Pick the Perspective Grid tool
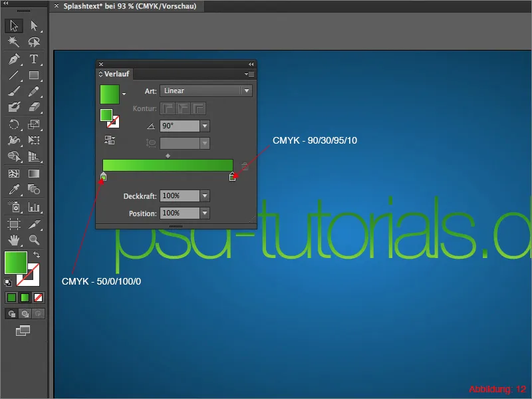532x399 pixels. tap(34, 156)
